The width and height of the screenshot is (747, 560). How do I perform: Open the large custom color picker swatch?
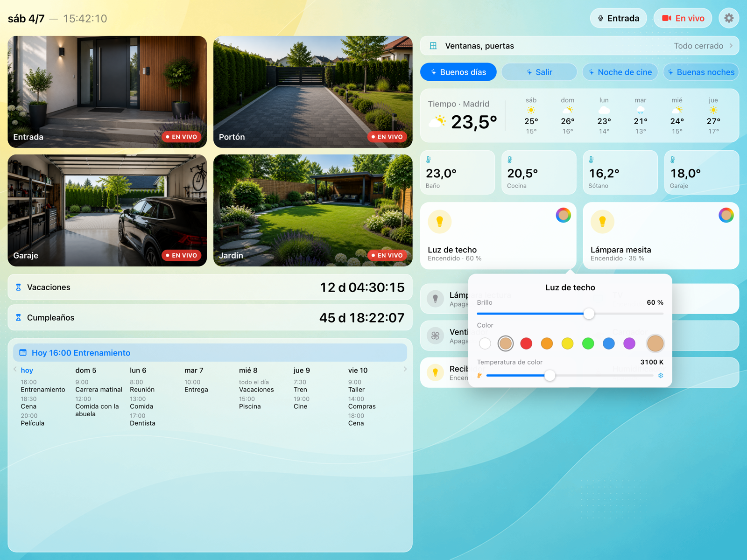click(x=655, y=343)
